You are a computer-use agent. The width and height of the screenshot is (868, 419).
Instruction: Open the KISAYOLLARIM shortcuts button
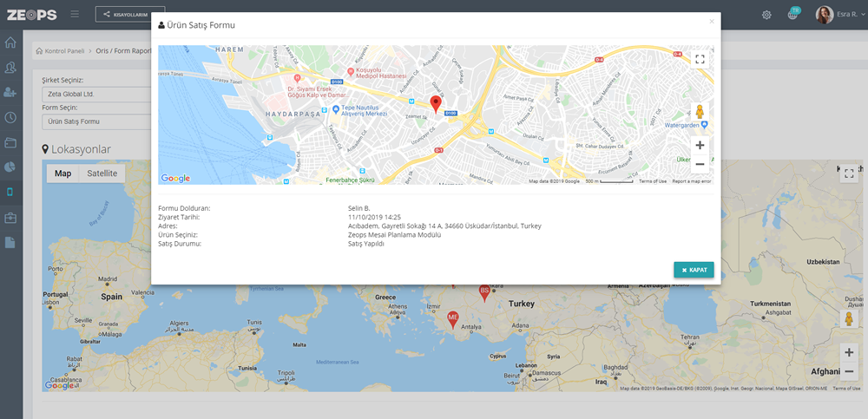(x=130, y=15)
